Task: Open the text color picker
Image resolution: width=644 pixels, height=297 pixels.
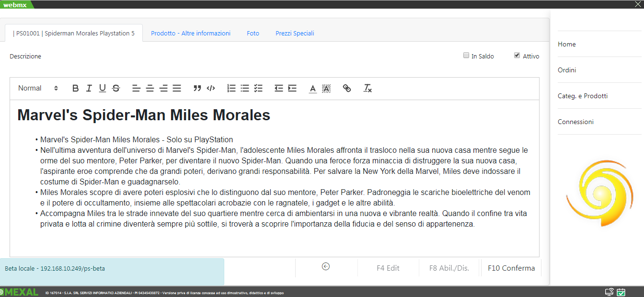Action: [313, 88]
